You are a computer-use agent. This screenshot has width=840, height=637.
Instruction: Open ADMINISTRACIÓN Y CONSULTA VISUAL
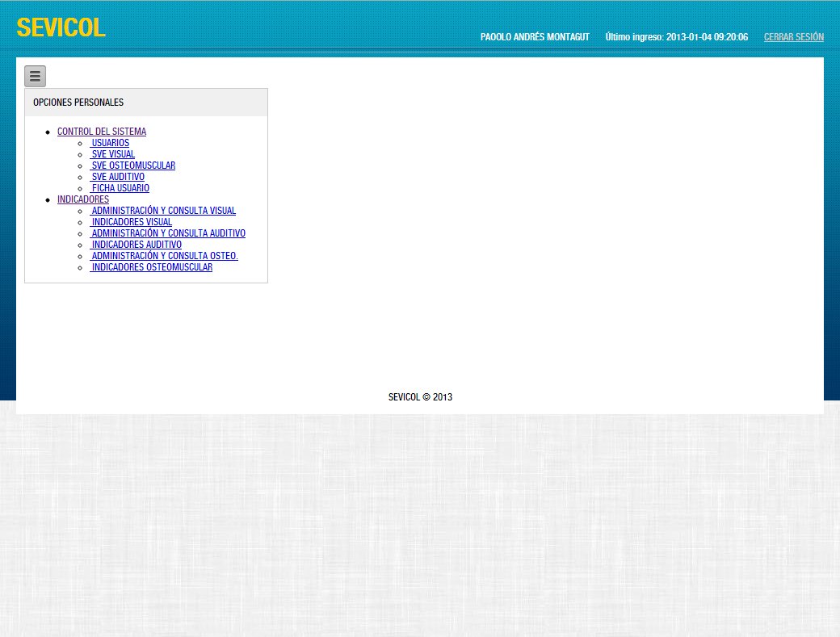163,211
